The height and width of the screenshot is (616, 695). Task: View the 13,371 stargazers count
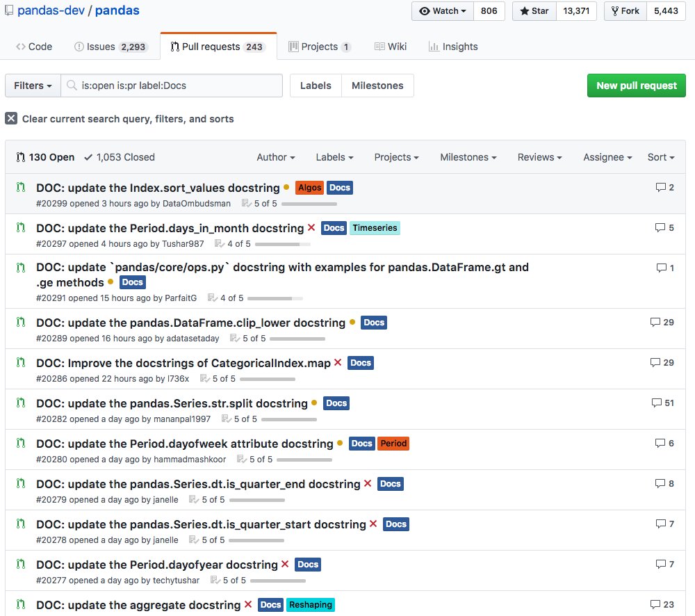pos(576,11)
